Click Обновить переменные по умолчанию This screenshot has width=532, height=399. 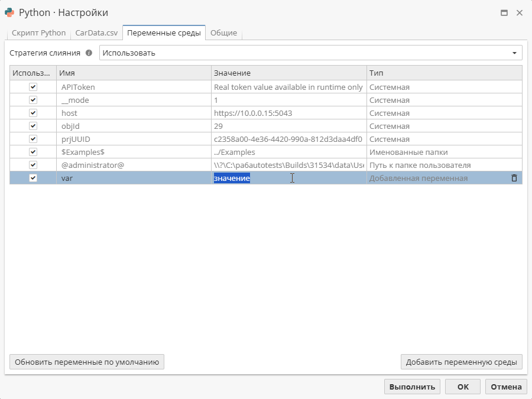pos(86,361)
